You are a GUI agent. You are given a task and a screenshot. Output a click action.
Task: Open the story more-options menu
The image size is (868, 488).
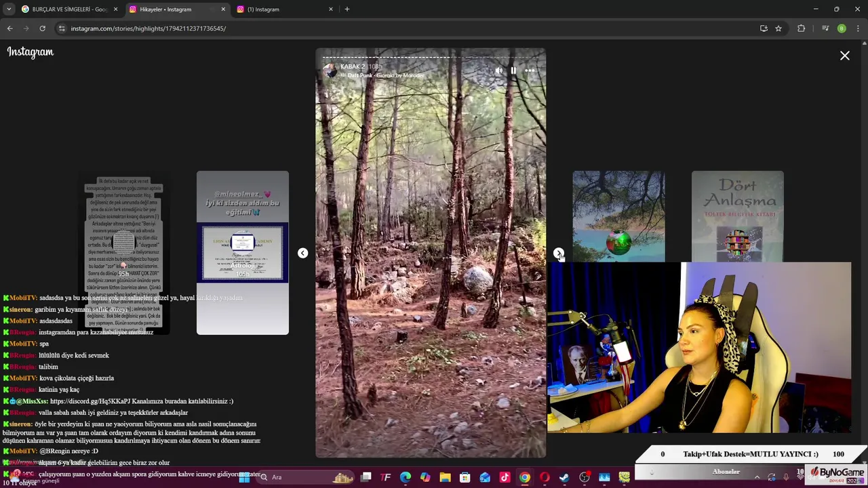click(x=530, y=70)
